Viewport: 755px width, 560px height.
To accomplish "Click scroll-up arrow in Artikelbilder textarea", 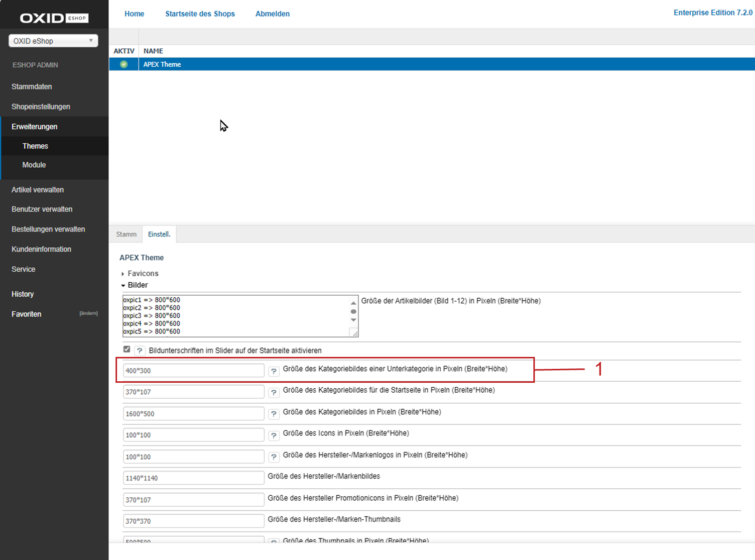I will click(354, 303).
